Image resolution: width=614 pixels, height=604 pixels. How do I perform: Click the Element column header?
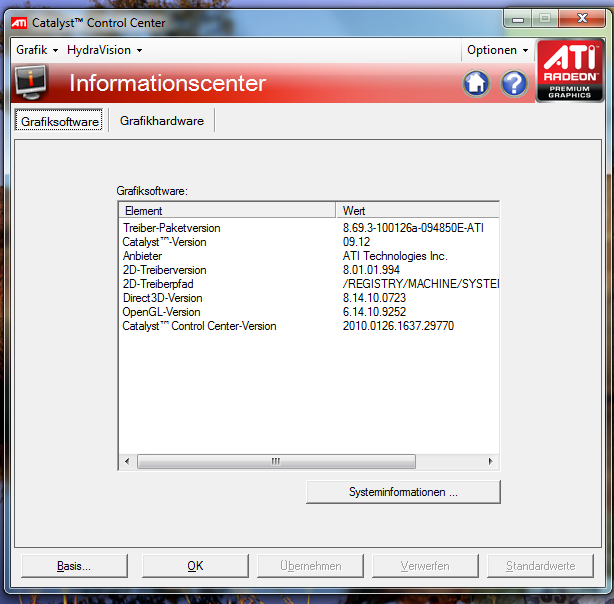(x=227, y=211)
